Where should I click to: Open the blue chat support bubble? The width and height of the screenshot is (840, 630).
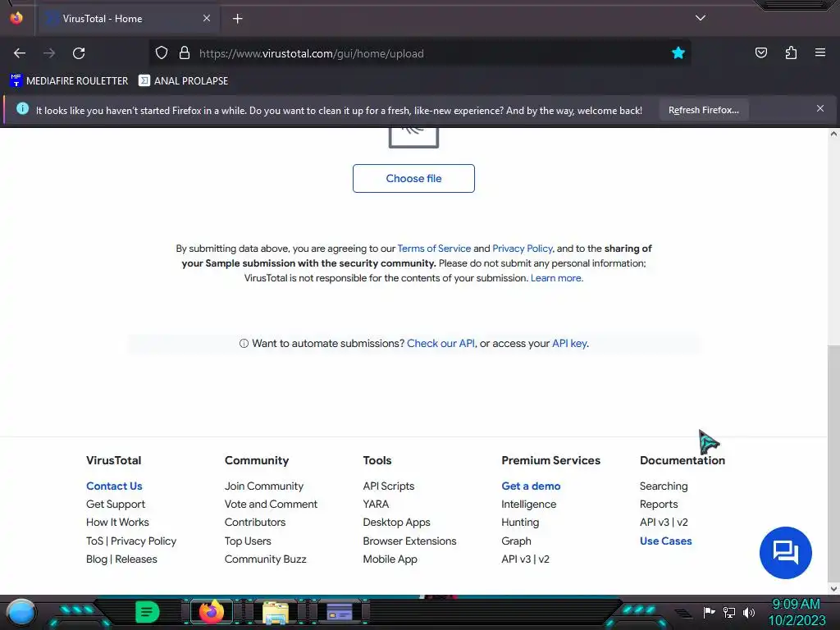[785, 552]
